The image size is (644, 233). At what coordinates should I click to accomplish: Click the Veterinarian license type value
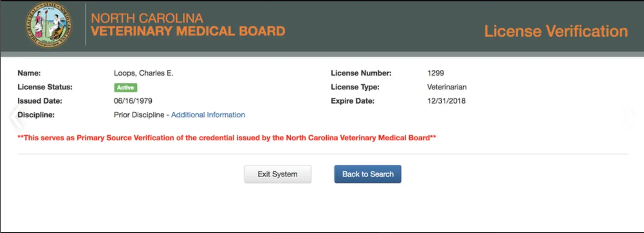click(447, 87)
